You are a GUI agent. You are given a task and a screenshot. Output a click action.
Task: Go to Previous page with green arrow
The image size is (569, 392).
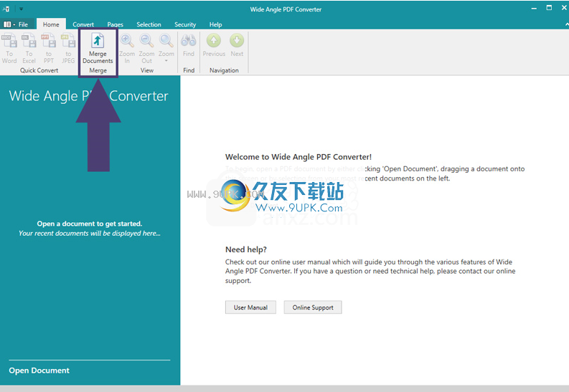pyautogui.click(x=214, y=46)
